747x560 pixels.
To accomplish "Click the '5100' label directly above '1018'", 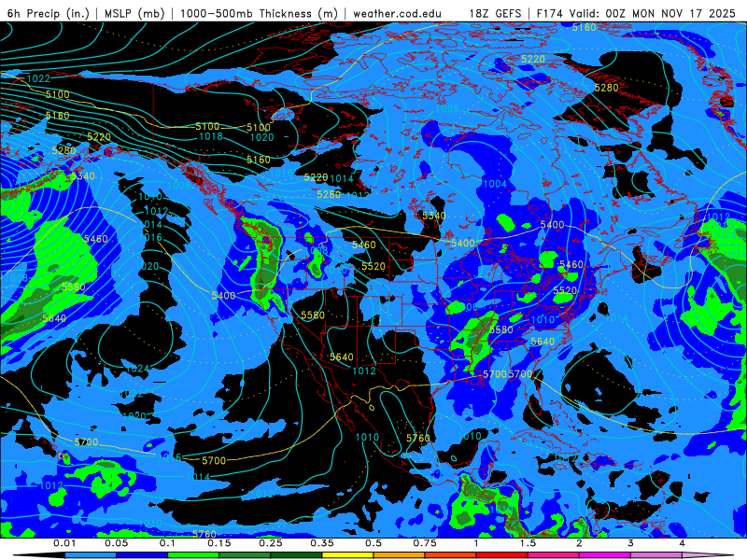I will click(207, 127).
